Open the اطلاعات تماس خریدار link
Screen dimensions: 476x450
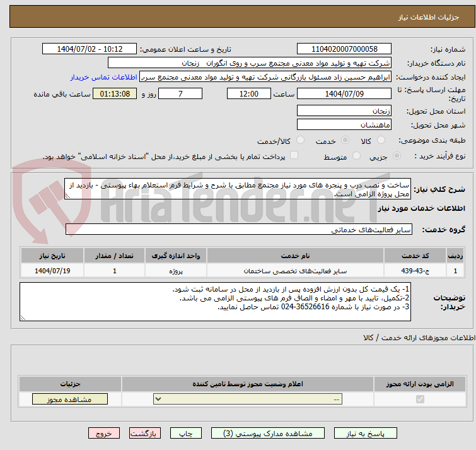[x=104, y=77]
